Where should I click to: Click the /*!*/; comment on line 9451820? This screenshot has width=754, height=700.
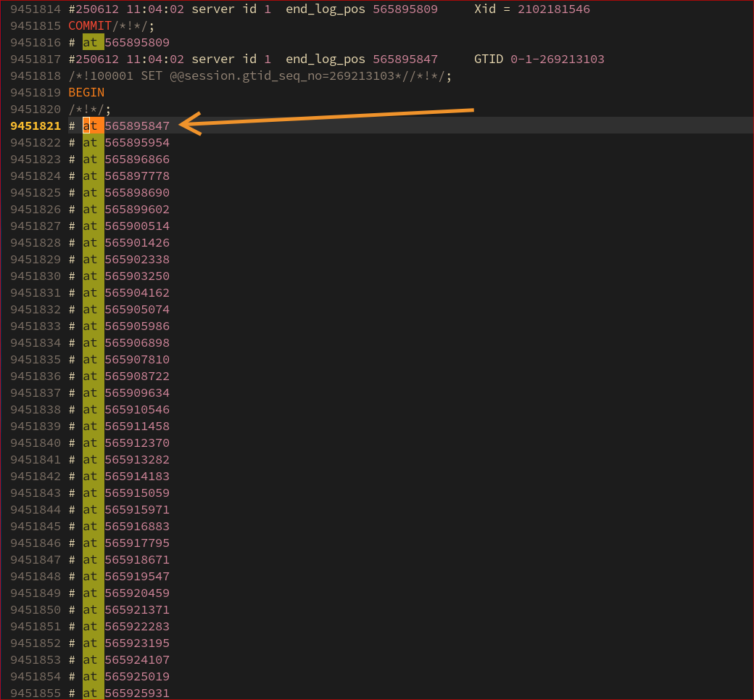[87, 109]
